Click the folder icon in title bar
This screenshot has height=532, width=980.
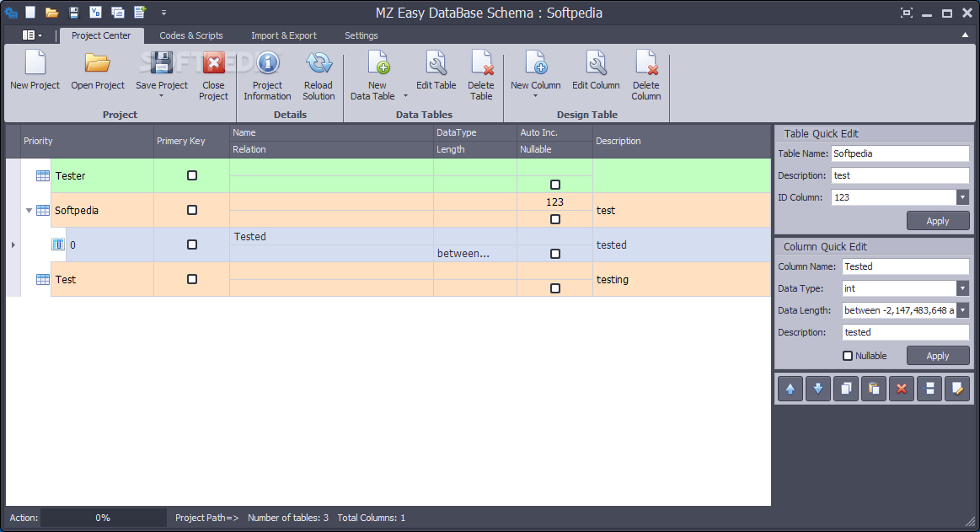[x=52, y=12]
